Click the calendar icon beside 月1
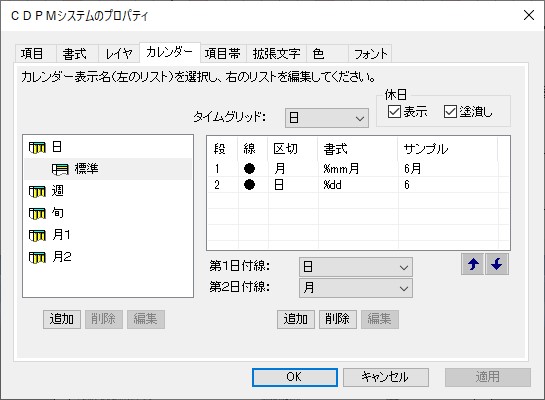Image resolution: width=545 pixels, height=400 pixels. click(x=37, y=236)
